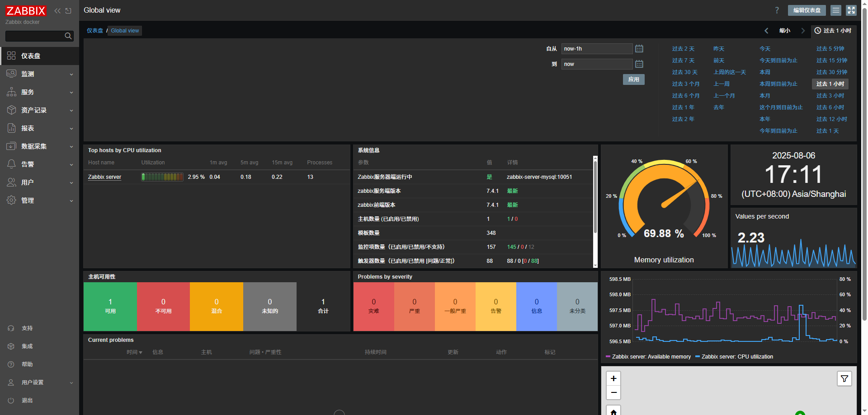The width and height of the screenshot is (868, 415).
Task: Select the 报表 sidebar menu item
Action: tap(39, 128)
